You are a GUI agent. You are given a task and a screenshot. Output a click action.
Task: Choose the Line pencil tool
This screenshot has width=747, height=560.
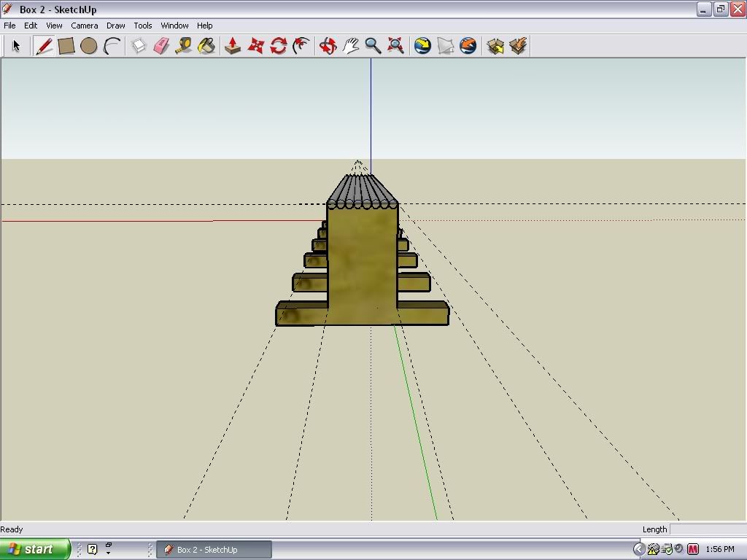tap(44, 46)
